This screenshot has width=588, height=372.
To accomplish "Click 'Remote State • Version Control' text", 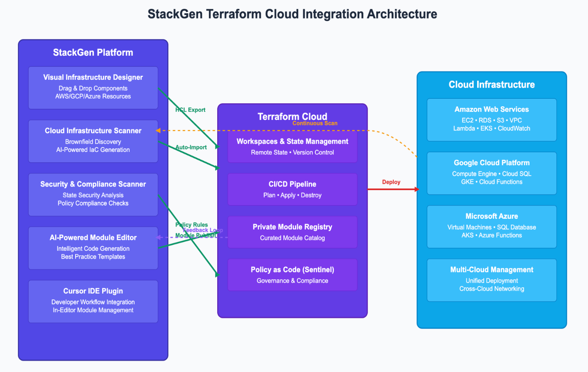I will point(292,152).
